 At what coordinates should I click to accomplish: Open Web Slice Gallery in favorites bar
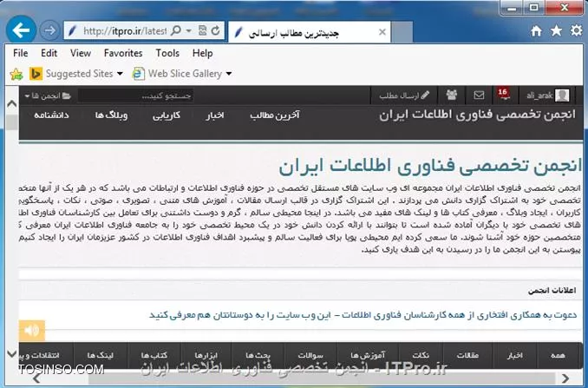click(x=177, y=74)
